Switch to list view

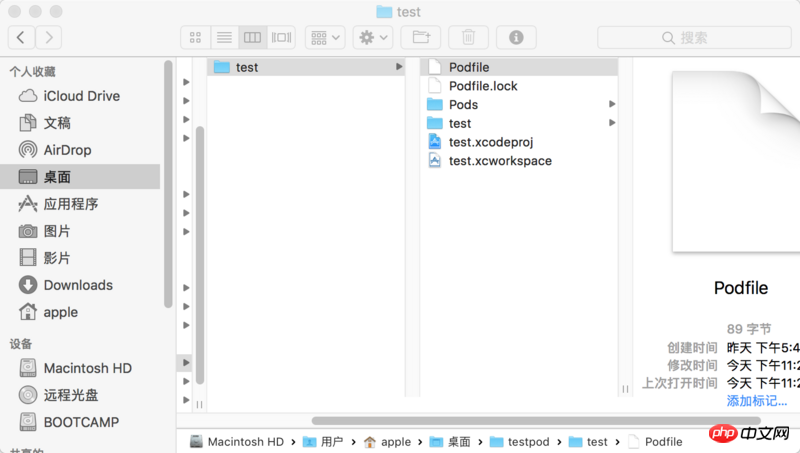(x=224, y=37)
